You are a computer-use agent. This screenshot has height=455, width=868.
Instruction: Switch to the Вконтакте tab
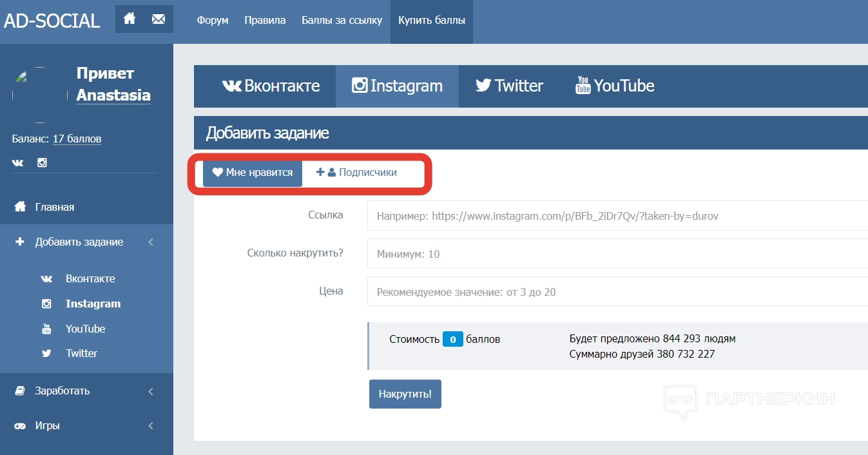[x=271, y=86]
